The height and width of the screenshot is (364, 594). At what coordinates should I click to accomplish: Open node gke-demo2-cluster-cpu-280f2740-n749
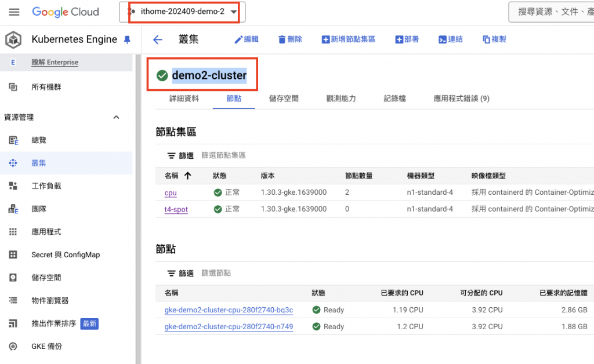[x=229, y=326]
